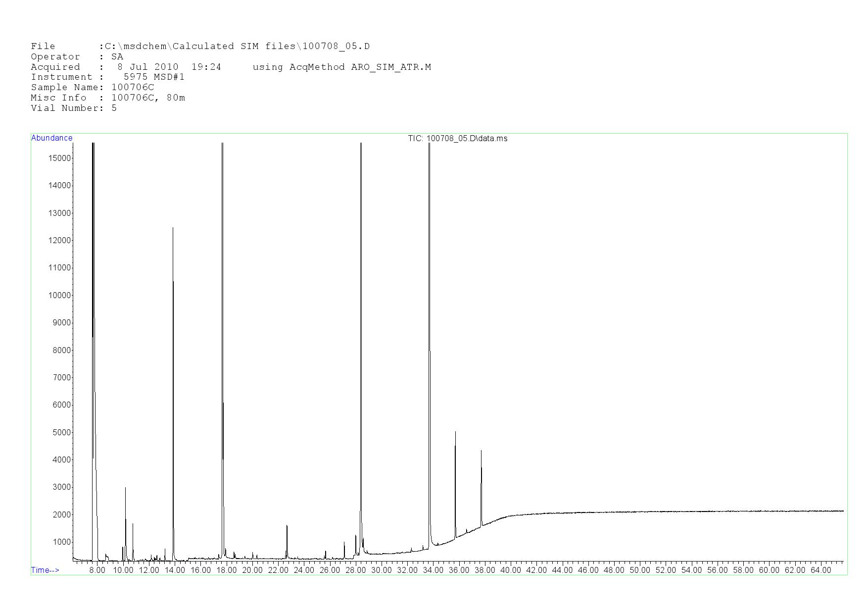
Task: Click the peak apex near 14.00 minutes
Action: coord(173,229)
